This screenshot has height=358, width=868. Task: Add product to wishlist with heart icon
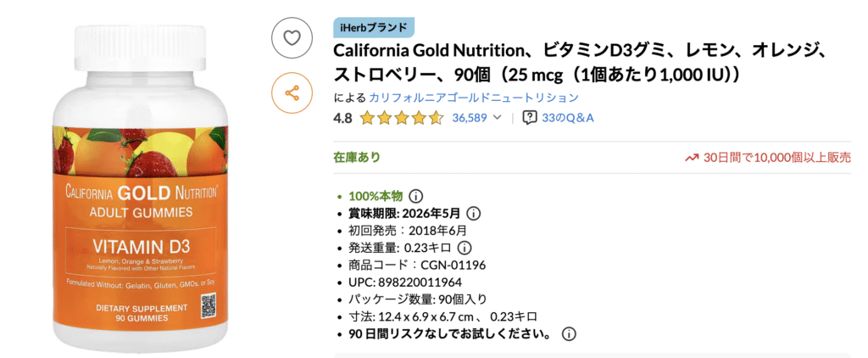292,37
